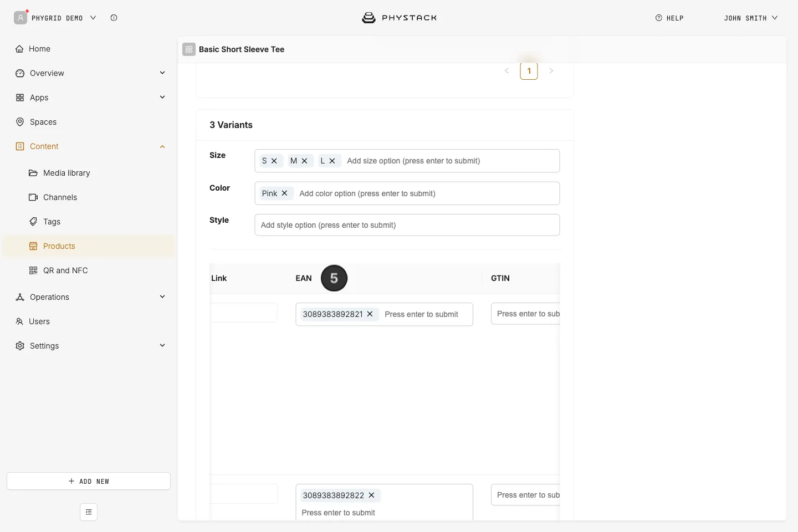
Task: Click the info icon beside Phygrid Demo
Action: (114, 18)
